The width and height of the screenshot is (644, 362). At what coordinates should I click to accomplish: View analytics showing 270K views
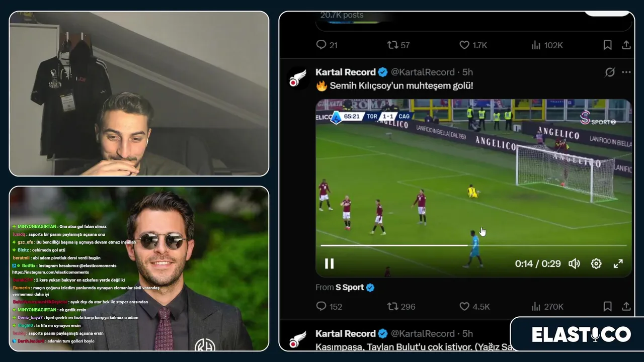coord(547,306)
